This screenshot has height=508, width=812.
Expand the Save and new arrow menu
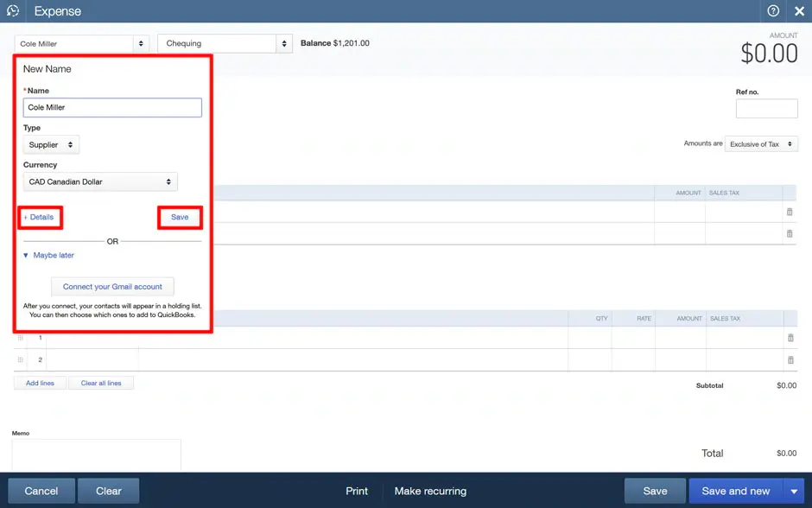pyautogui.click(x=794, y=491)
